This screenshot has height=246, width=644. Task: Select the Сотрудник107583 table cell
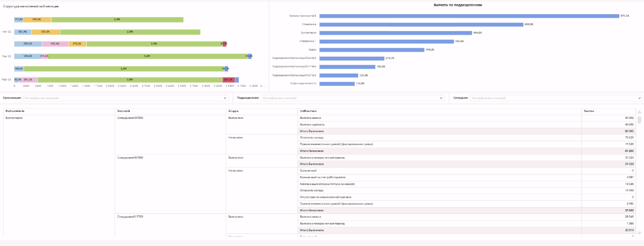point(129,118)
